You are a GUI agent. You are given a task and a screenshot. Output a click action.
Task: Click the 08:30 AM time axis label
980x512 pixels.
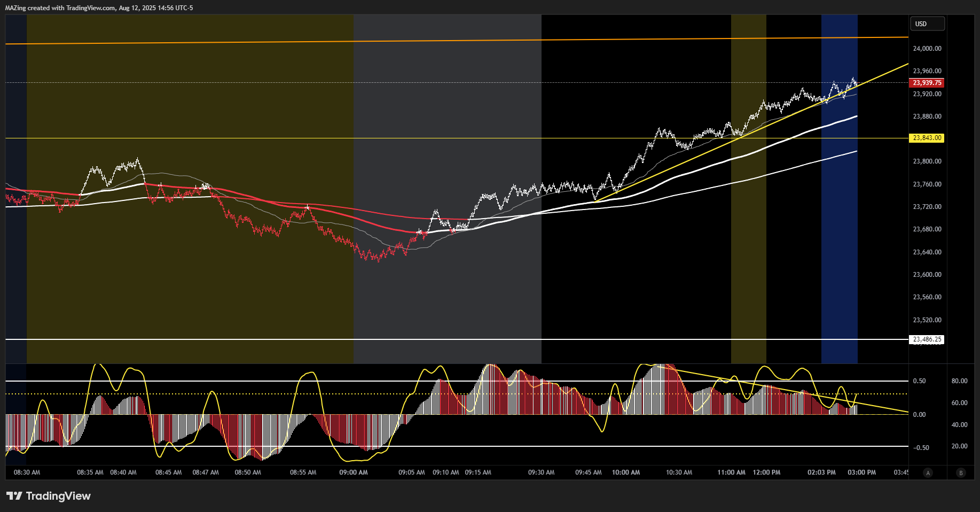tap(27, 472)
